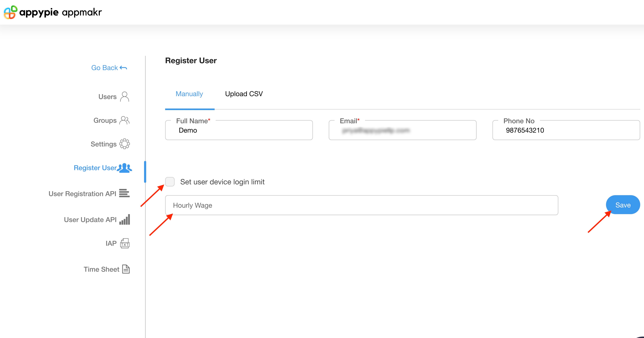Open Settings via the gear icon
Viewport: 644px width, 338px height.
[124, 144]
